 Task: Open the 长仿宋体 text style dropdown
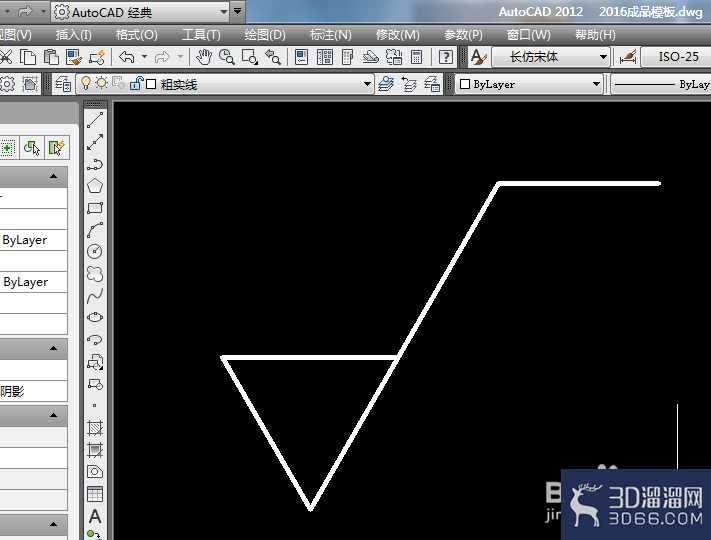603,57
